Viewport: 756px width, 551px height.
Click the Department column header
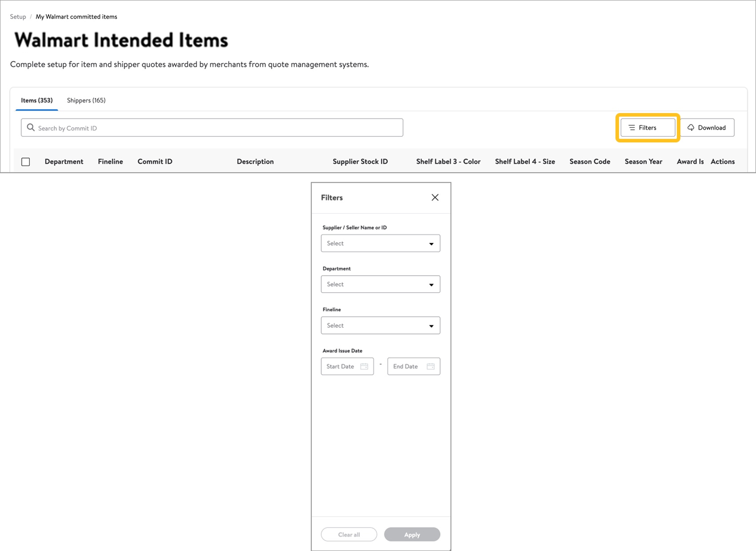[x=64, y=162]
